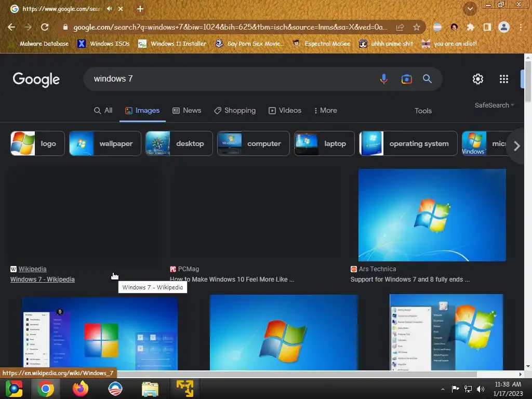Open Ars Technica Support for Windows 7 link
Viewport: 532px width, 399px height.
(410, 279)
